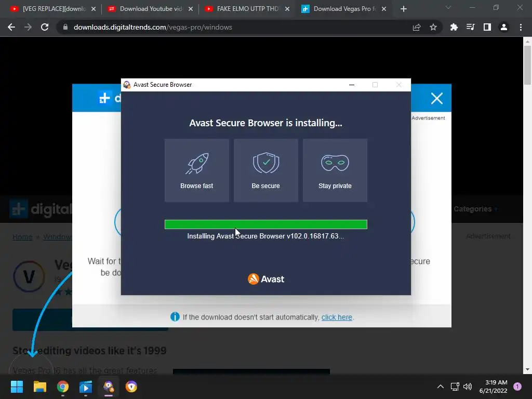Bookmark this page with star icon
The image size is (532, 399).
(433, 27)
